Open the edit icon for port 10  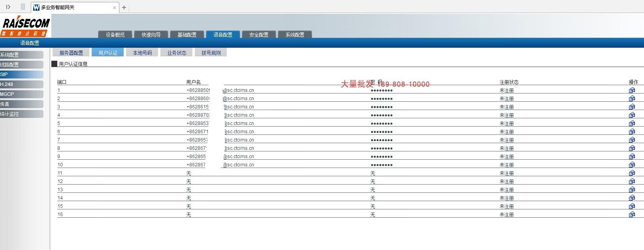click(632, 165)
